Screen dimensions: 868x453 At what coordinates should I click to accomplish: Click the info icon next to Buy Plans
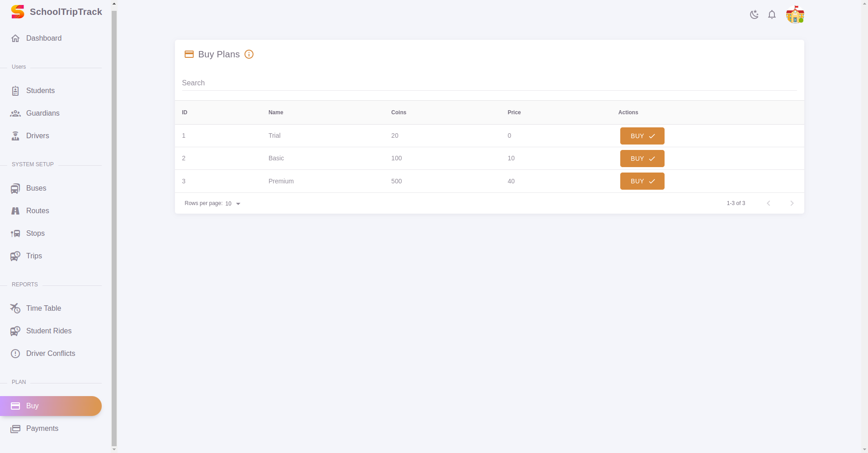249,54
